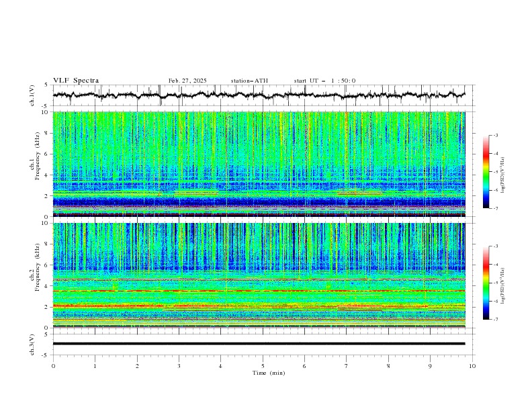
Task: Click inside the ch.2 spectrogram panel
Action: (259, 275)
